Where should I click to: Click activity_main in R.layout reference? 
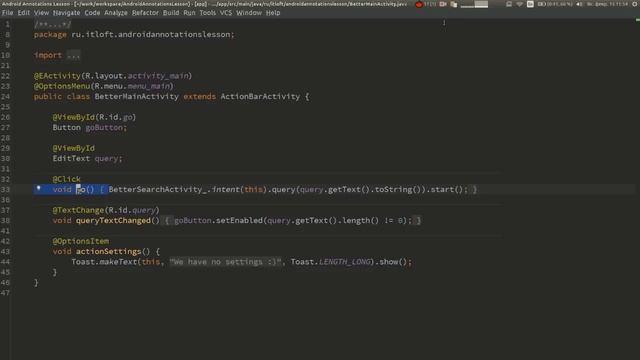click(x=158, y=76)
